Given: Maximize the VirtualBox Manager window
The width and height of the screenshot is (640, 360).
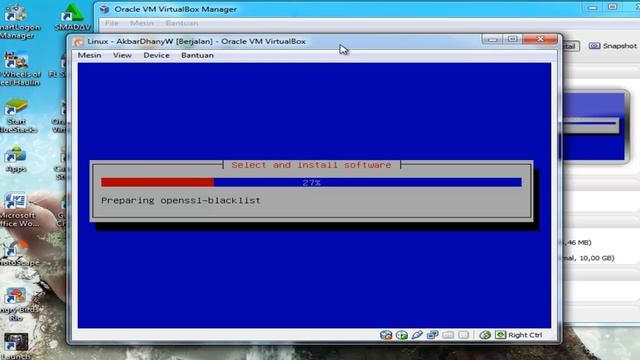Looking at the screenshot, I should point(612,7).
